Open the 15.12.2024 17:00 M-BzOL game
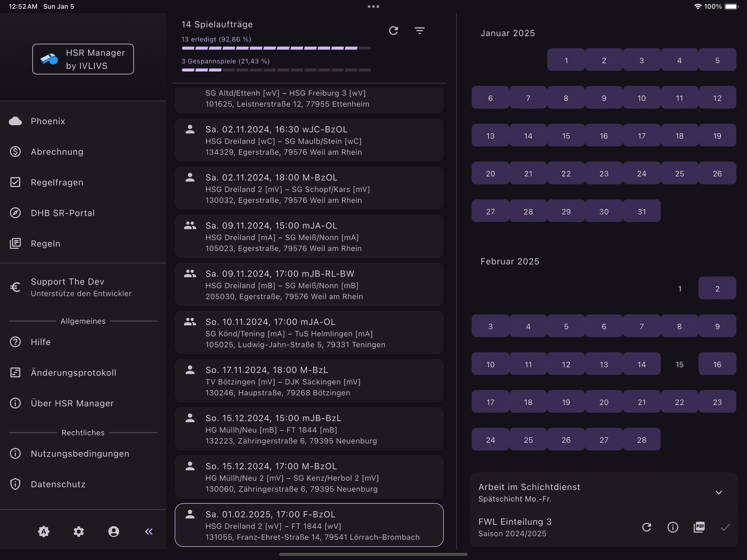The image size is (747, 560). click(309, 477)
